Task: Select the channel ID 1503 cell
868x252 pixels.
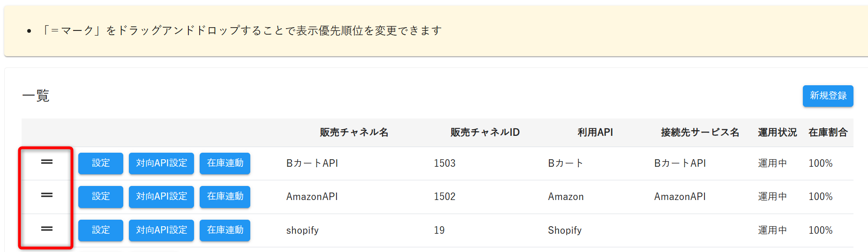Action: click(x=445, y=163)
